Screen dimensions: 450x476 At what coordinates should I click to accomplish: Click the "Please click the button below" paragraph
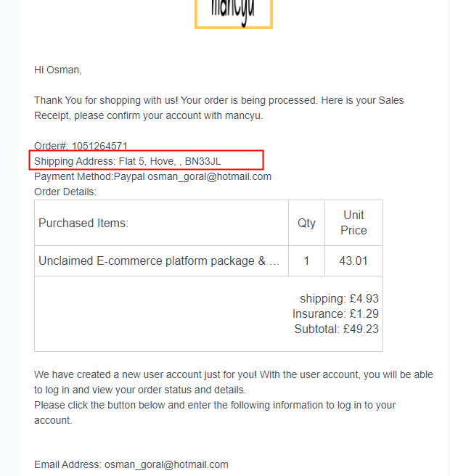click(215, 405)
